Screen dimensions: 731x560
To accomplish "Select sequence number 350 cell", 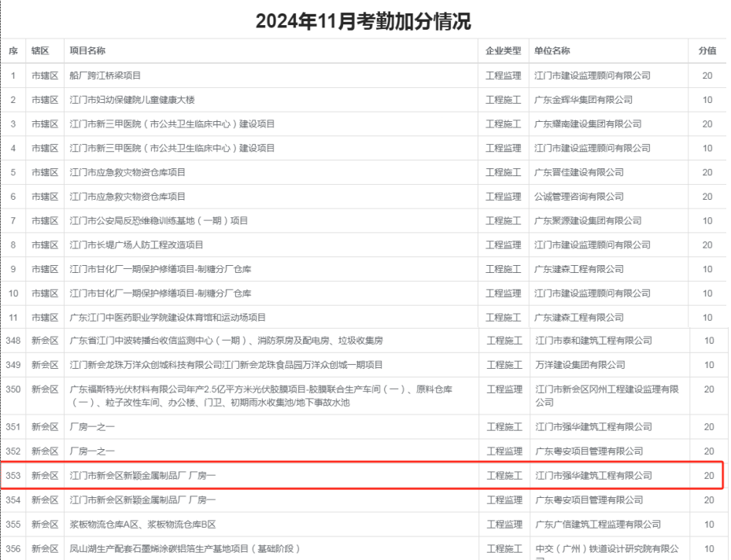I will pyautogui.click(x=13, y=389).
